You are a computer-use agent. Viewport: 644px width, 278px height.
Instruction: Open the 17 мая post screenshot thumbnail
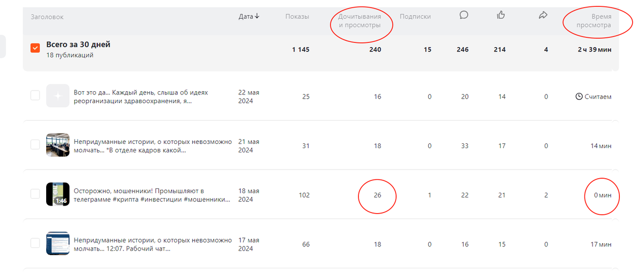(57, 244)
